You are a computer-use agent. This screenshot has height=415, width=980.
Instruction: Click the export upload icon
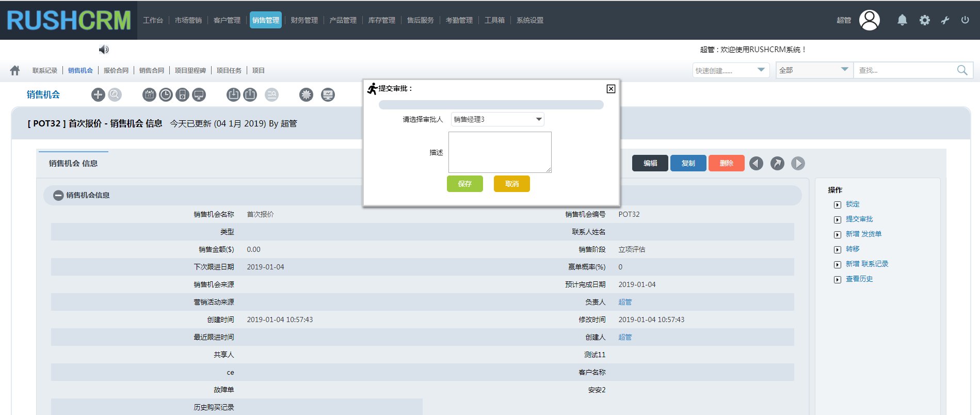click(x=250, y=94)
